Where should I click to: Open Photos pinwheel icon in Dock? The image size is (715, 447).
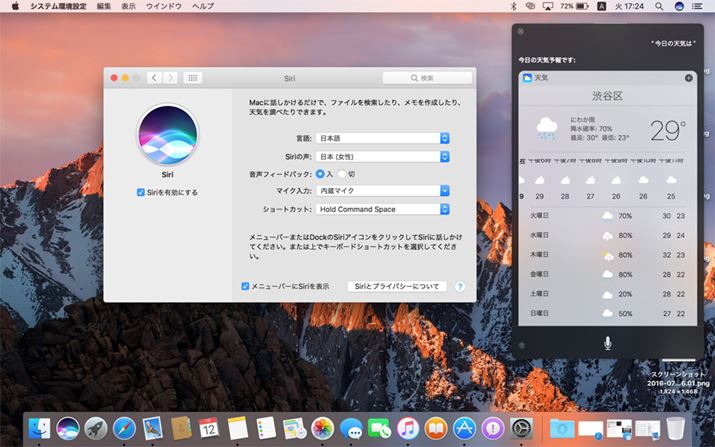tap(322, 428)
